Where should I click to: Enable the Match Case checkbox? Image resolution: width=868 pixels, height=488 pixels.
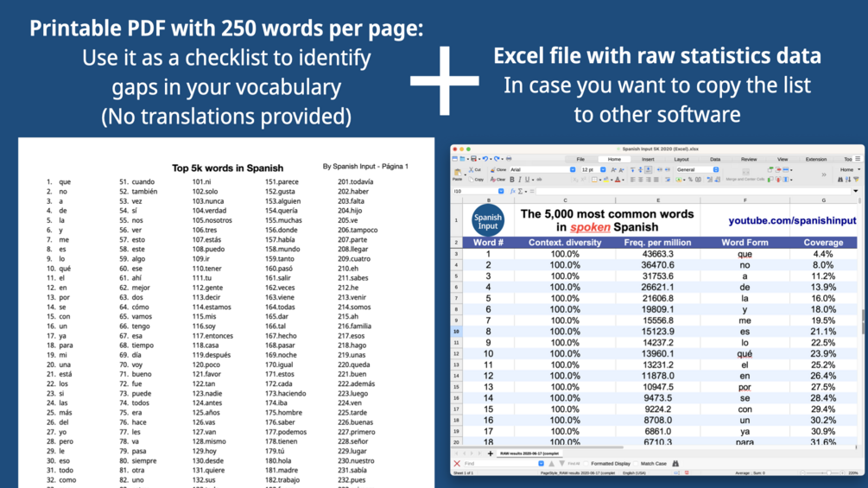click(x=636, y=464)
